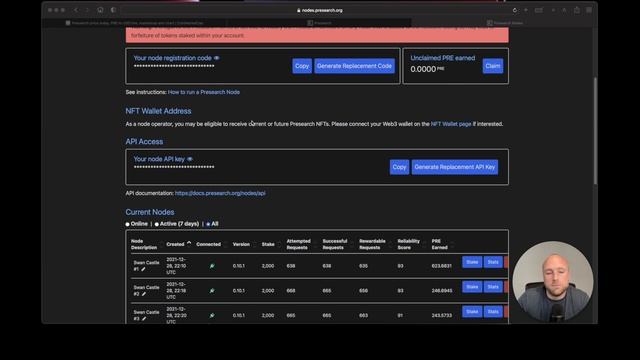Viewport: 640px width, 360px height.
Task: Open the docs.presearch.org API documentation link
Action: click(220, 193)
